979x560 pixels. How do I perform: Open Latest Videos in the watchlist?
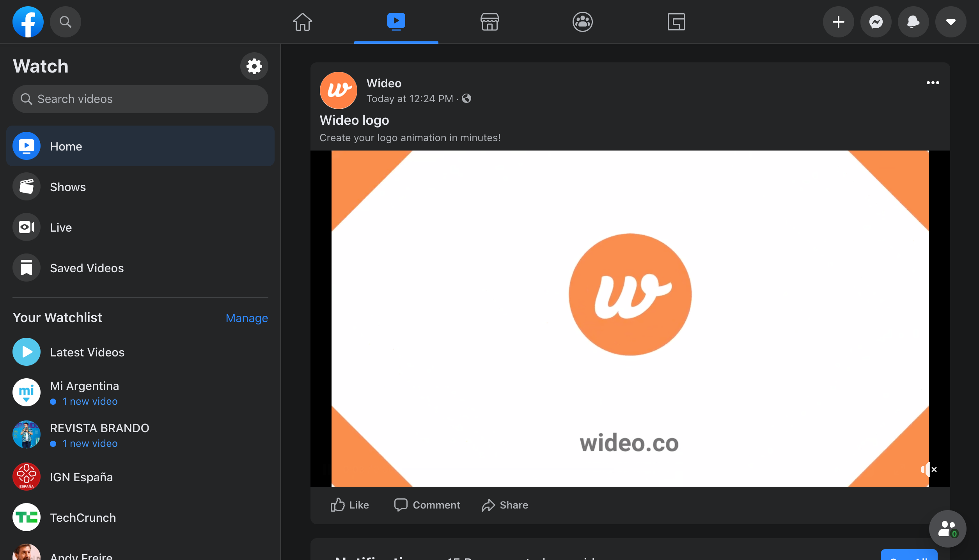click(x=140, y=352)
